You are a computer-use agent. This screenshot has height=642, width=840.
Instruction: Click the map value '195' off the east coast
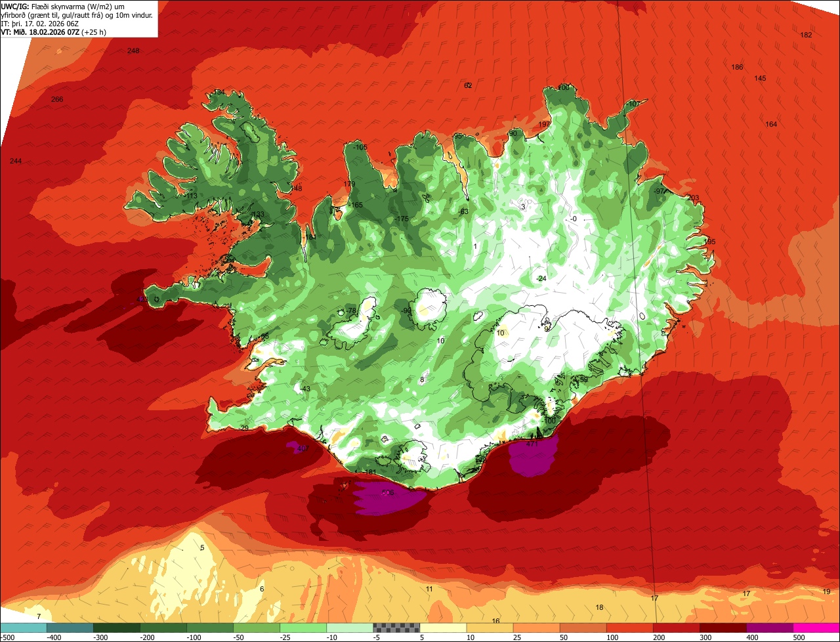pyautogui.click(x=709, y=242)
